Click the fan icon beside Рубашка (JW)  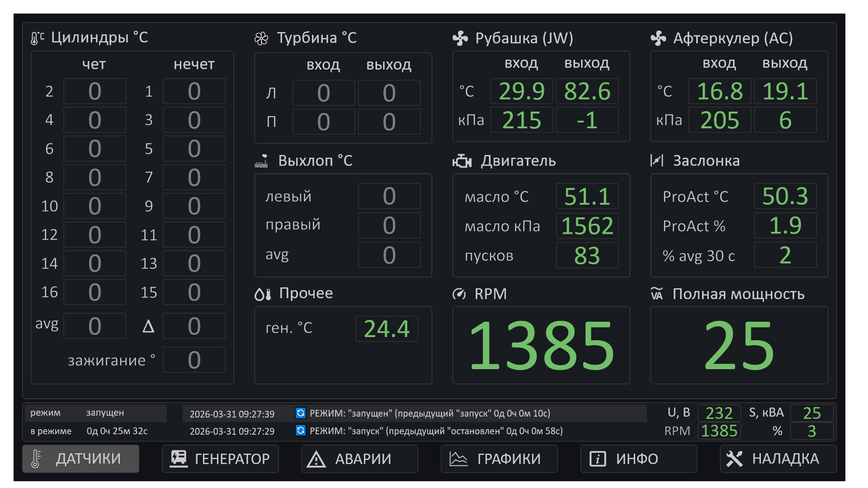point(460,38)
